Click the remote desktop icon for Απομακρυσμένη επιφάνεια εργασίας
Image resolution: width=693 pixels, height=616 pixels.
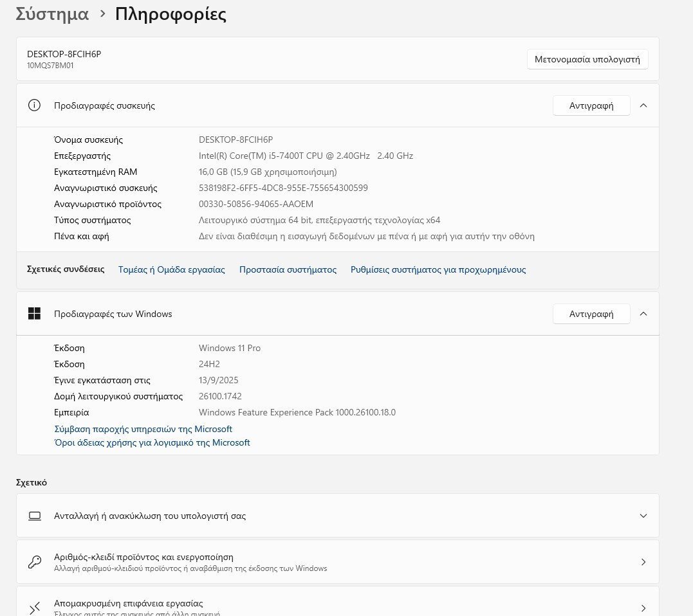click(35, 608)
